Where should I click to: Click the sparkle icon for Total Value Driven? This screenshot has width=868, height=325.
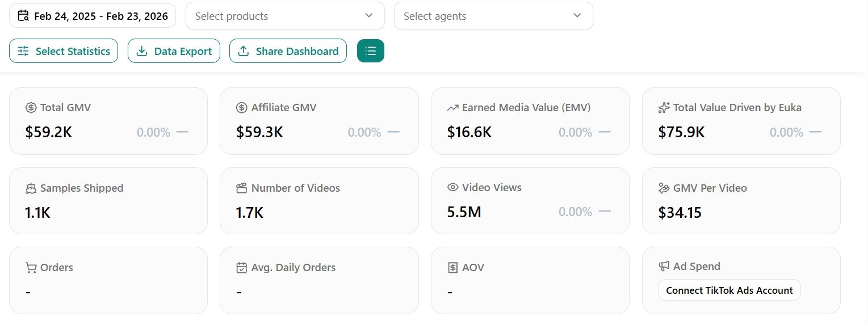664,108
